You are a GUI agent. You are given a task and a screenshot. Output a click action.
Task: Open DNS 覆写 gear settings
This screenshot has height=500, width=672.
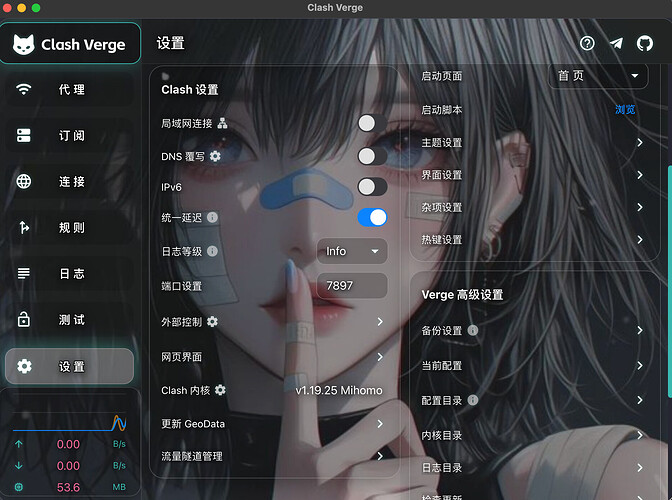click(x=215, y=156)
